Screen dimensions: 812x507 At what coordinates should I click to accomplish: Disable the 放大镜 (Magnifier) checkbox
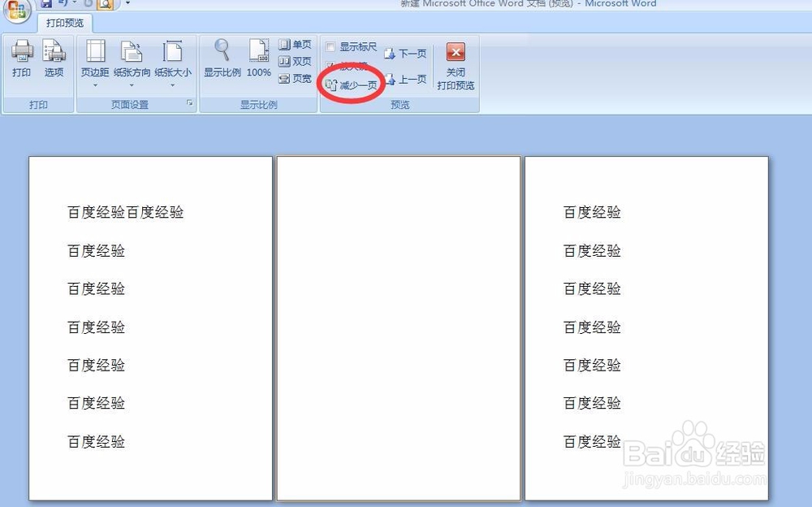coord(331,65)
